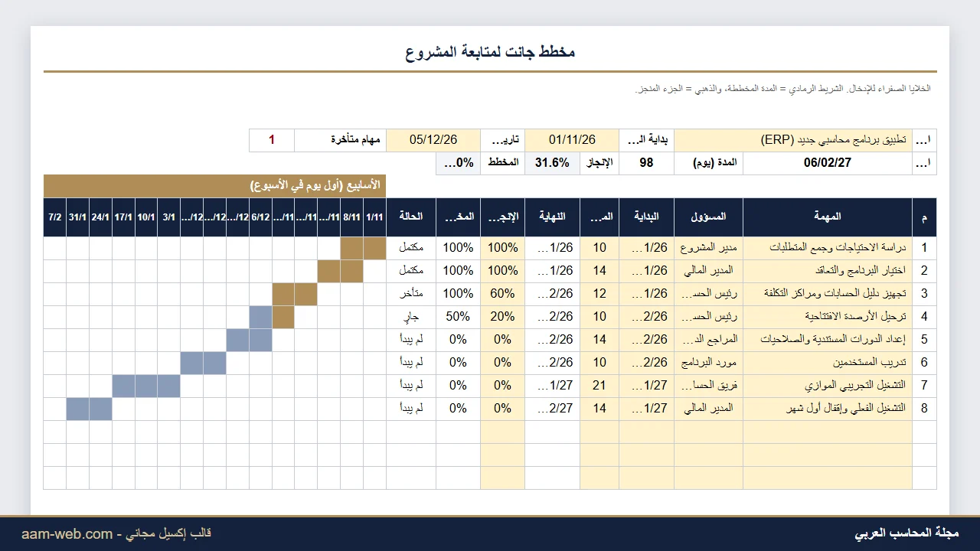The width and height of the screenshot is (980, 551).
Task: Click the week header 24/1
Action: click(x=100, y=217)
